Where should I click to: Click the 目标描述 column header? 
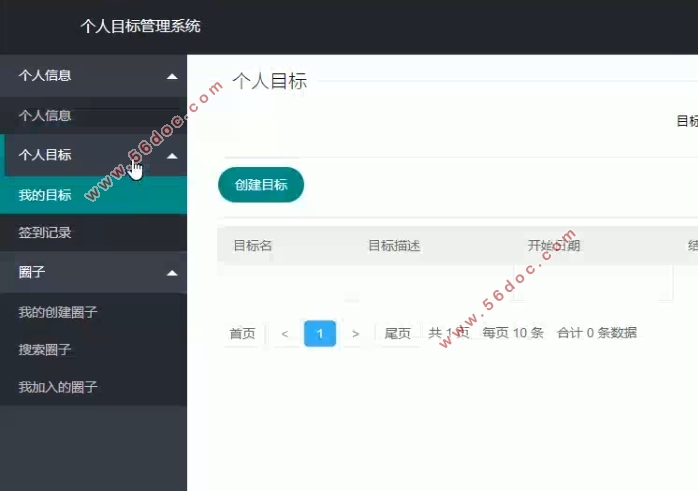(394, 245)
